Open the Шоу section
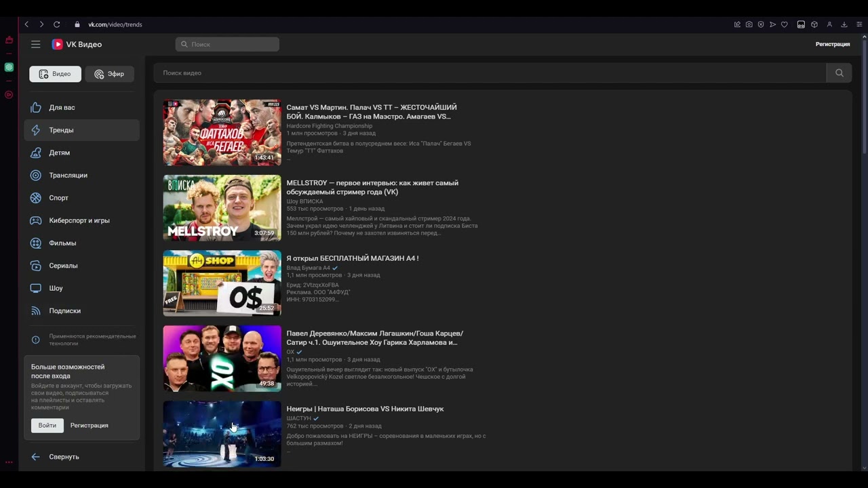This screenshot has height=488, width=868. coord(81,288)
